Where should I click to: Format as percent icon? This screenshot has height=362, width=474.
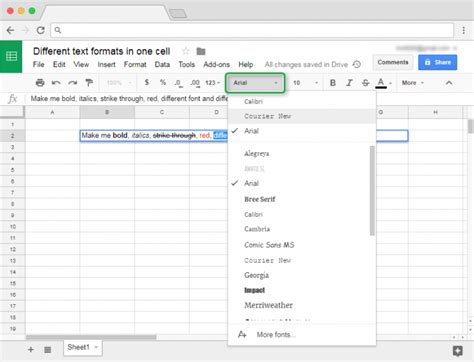pos(163,82)
